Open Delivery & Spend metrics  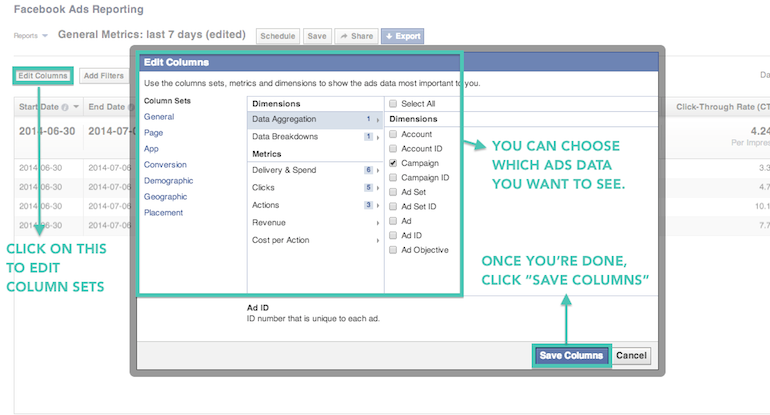(315, 170)
